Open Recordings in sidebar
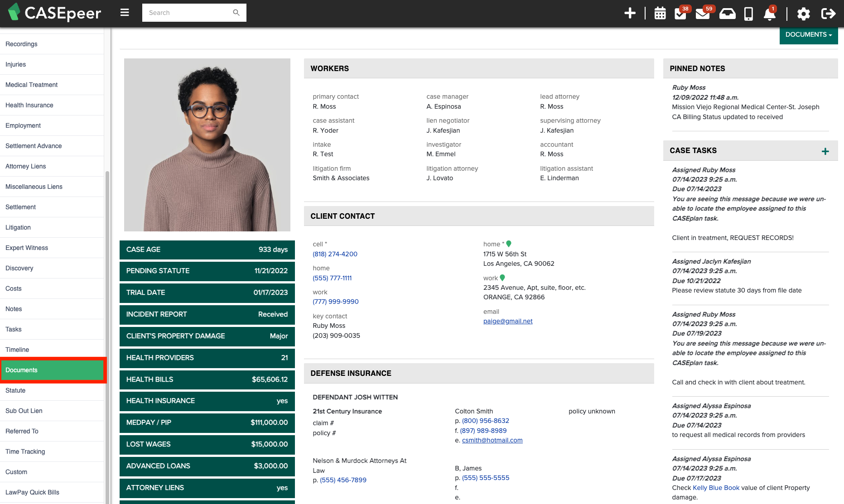The image size is (844, 504). click(x=52, y=44)
